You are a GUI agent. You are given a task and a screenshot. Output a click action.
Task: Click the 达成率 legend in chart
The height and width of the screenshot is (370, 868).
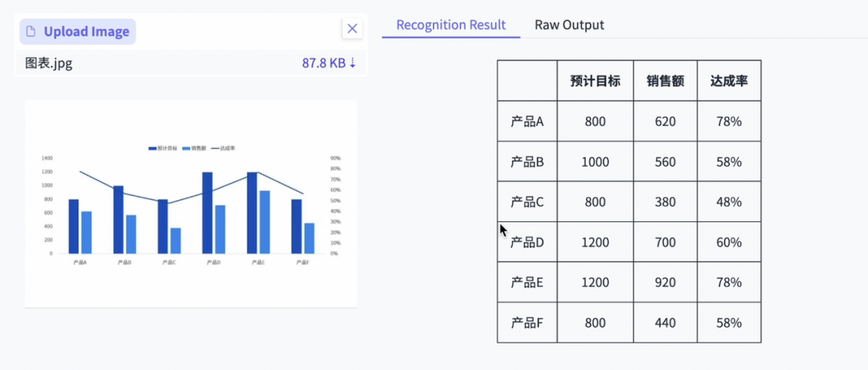click(x=223, y=148)
